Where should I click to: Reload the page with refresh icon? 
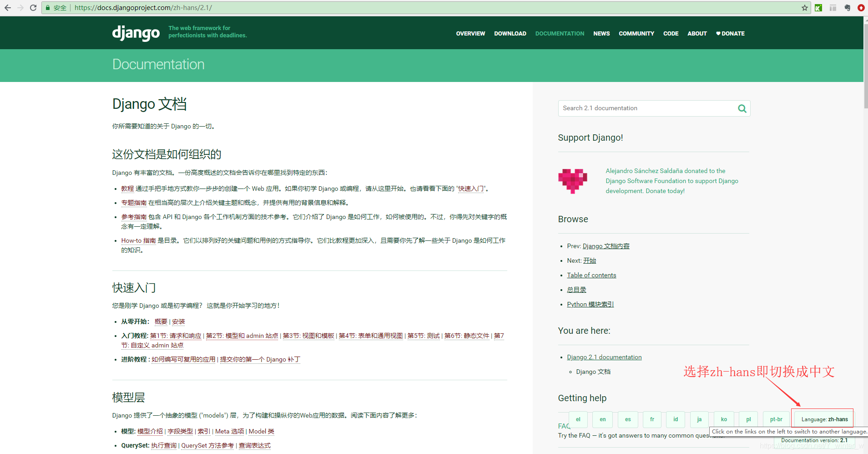33,8
